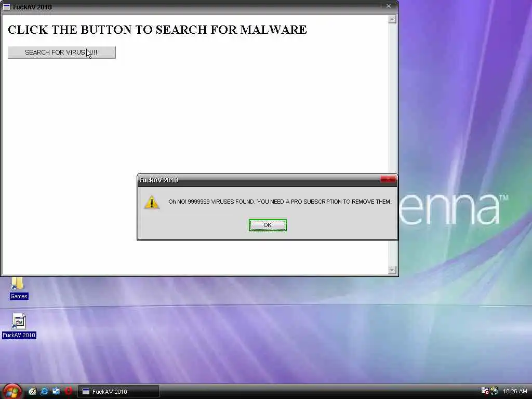Click the 'CLICK THE BUTTON TO SEARCH' heading
The width and height of the screenshot is (532, 399).
[x=157, y=30]
